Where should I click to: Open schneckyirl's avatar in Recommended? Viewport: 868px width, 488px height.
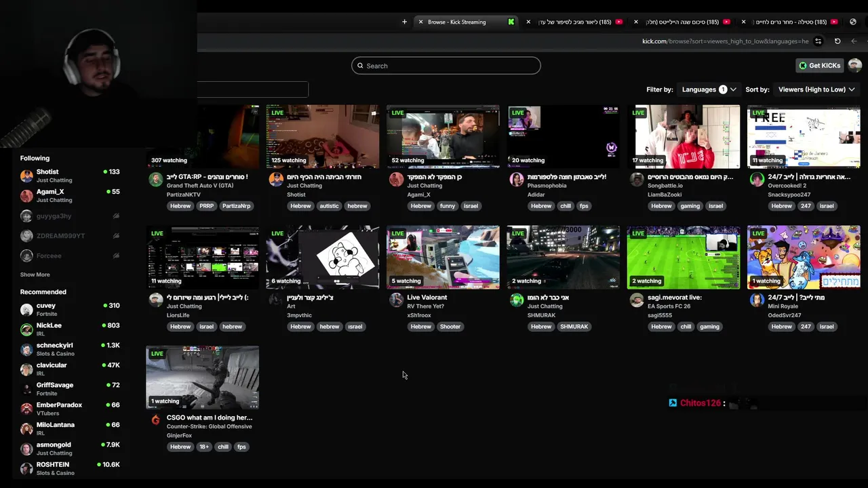tap(26, 350)
